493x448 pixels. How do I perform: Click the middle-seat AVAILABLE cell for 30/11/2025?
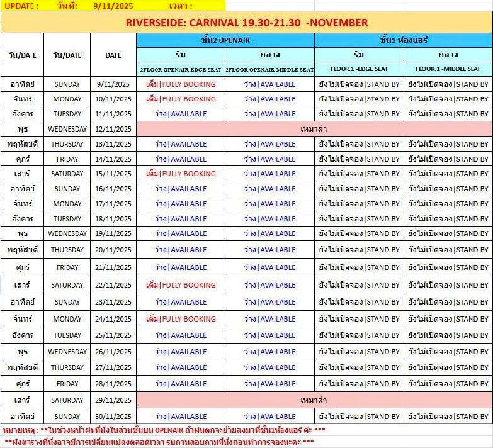269,417
